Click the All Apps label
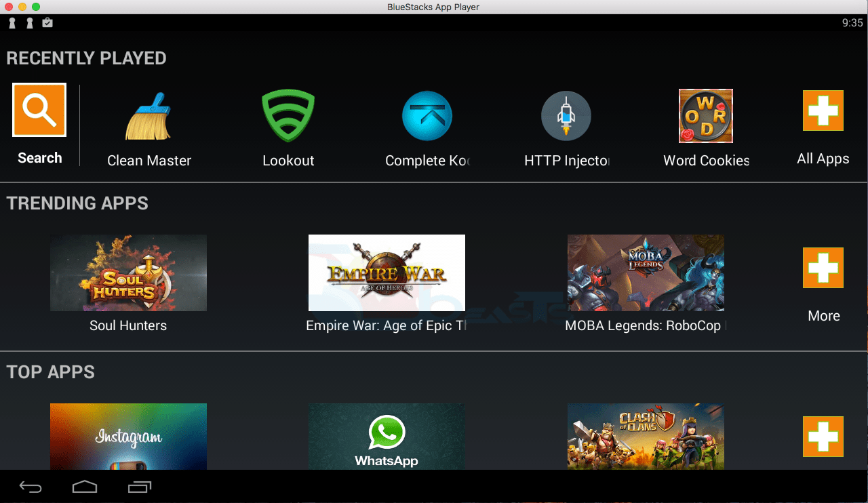 823,159
